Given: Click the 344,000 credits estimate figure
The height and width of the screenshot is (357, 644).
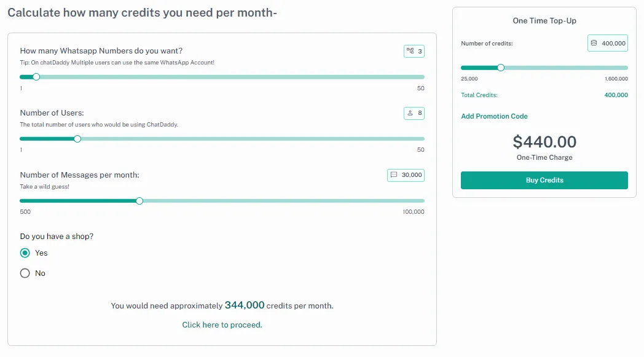Looking at the screenshot, I should [245, 305].
